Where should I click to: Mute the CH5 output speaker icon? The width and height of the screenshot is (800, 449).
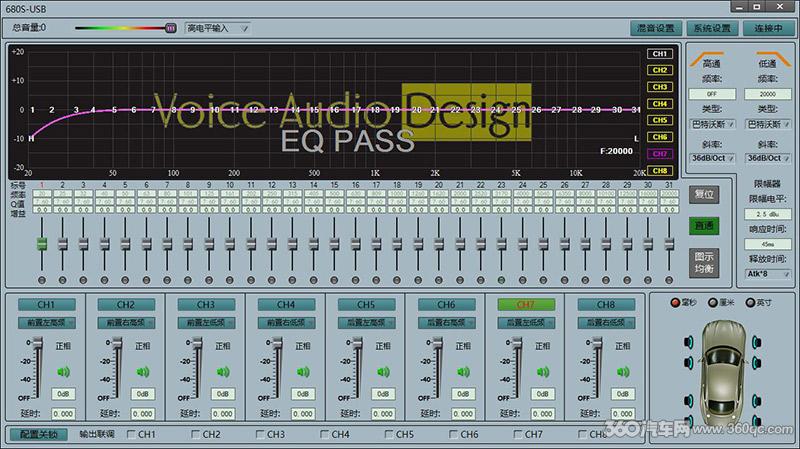[x=383, y=371]
